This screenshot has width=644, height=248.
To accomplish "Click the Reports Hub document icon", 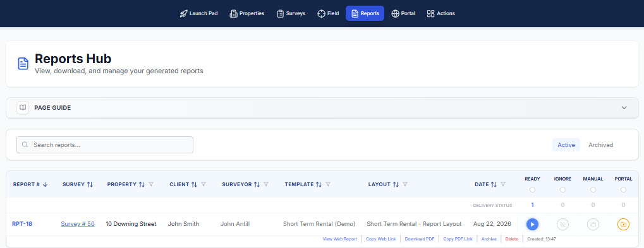I will pyautogui.click(x=23, y=64).
